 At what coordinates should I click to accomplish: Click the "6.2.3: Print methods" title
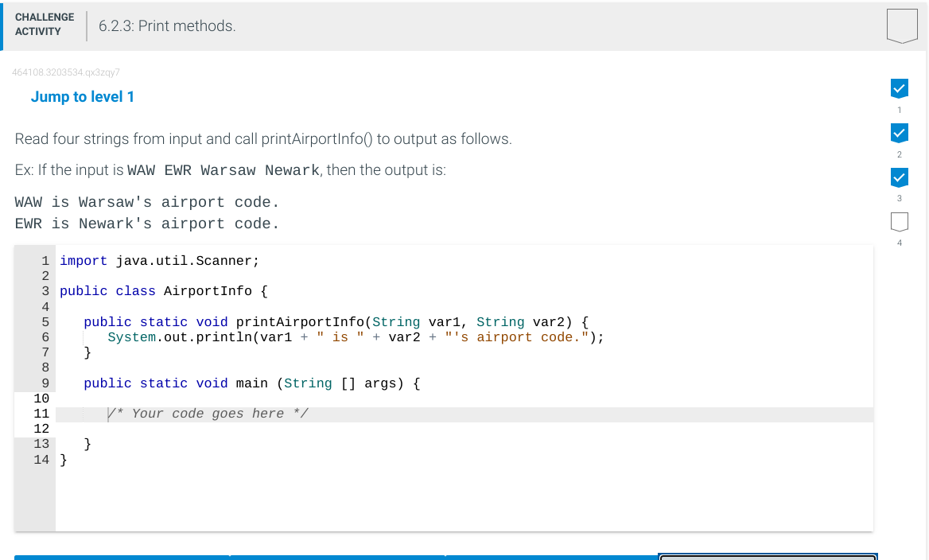coord(167,25)
